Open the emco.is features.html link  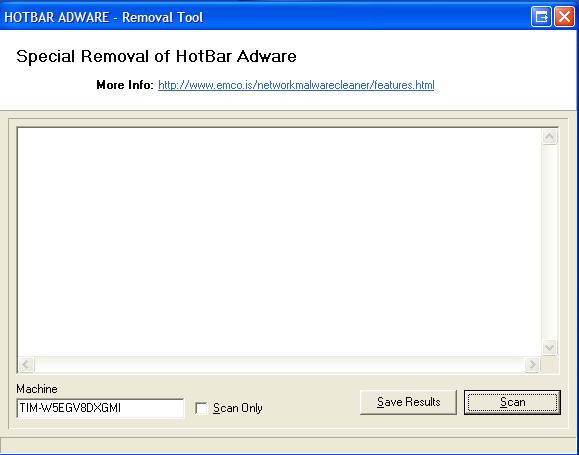point(296,85)
